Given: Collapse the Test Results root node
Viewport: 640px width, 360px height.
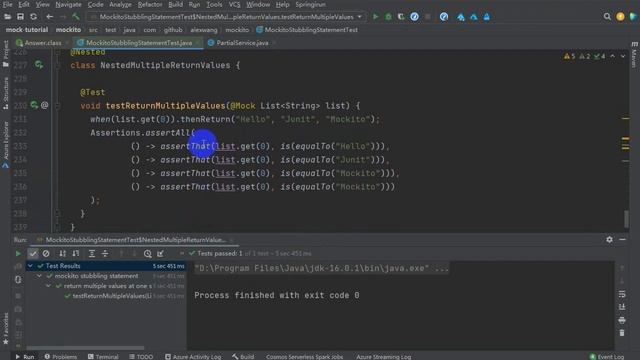Looking at the screenshot, I should coord(30,266).
